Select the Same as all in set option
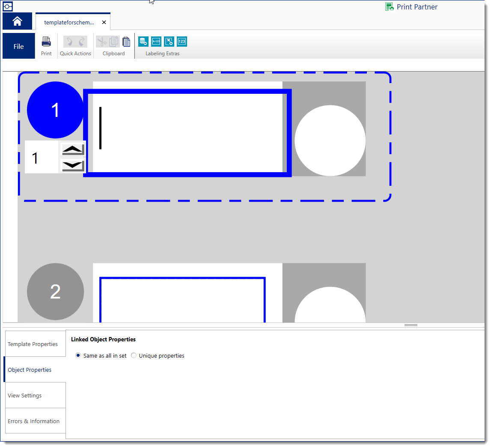 (x=78, y=355)
